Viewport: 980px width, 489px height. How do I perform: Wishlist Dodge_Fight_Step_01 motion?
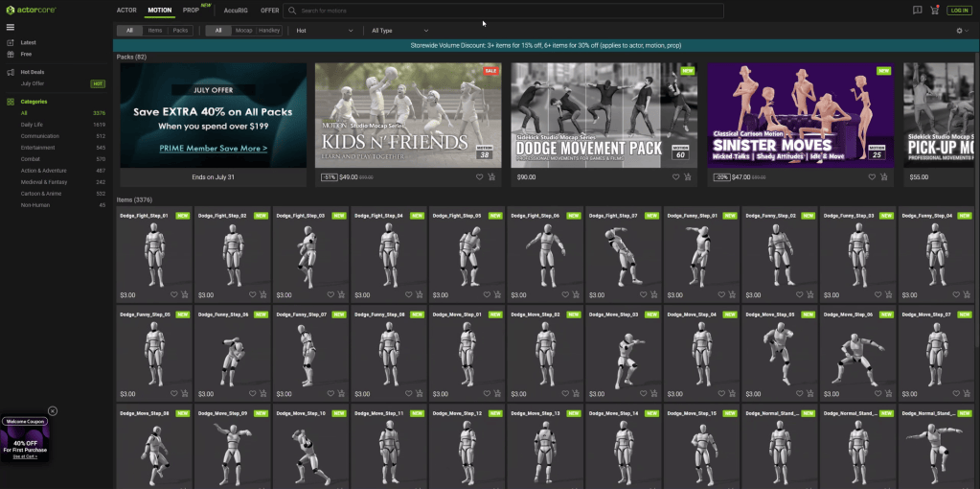(173, 294)
